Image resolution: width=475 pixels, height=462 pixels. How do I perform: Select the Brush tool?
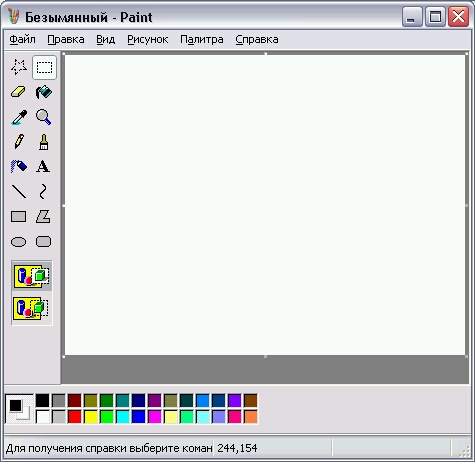click(44, 142)
